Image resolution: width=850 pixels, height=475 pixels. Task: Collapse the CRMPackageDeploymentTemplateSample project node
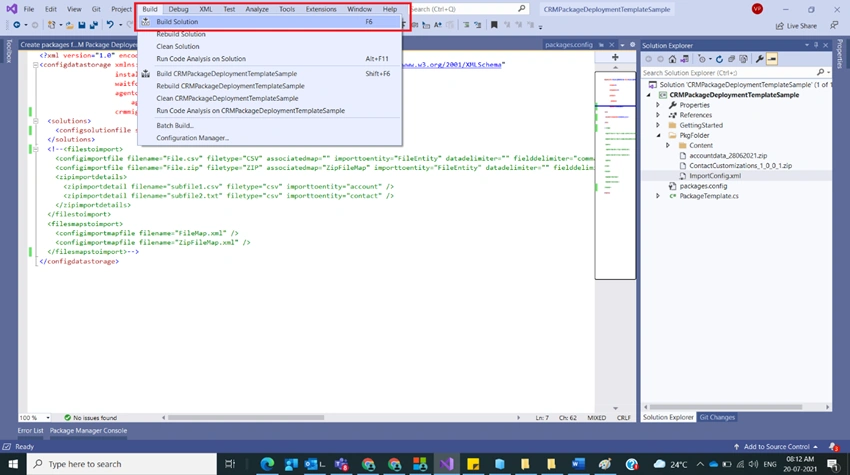coord(649,95)
